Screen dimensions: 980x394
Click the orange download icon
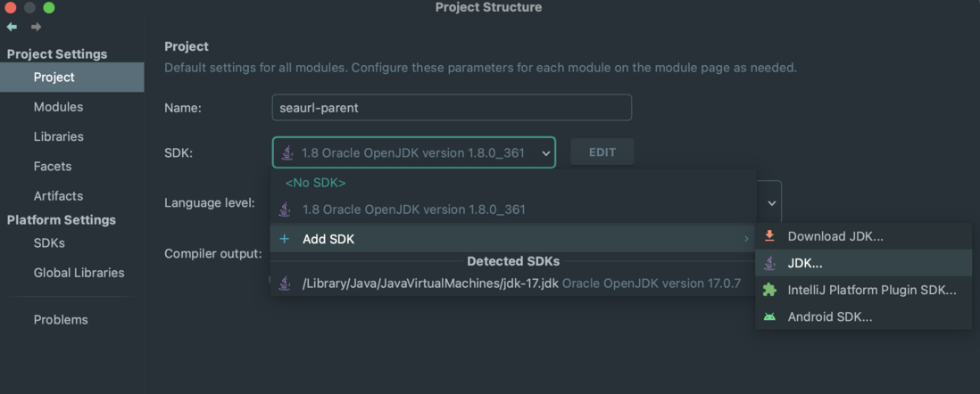[x=770, y=236]
